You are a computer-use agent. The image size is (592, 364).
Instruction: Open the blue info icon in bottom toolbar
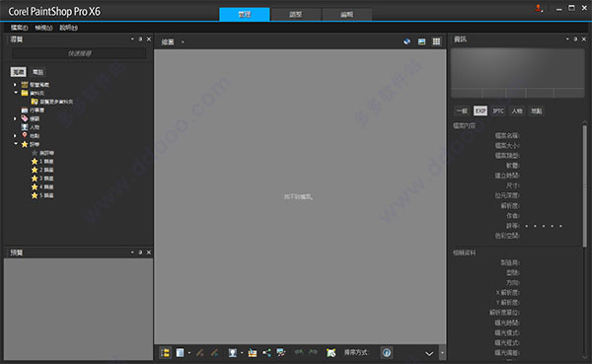[x=387, y=353]
